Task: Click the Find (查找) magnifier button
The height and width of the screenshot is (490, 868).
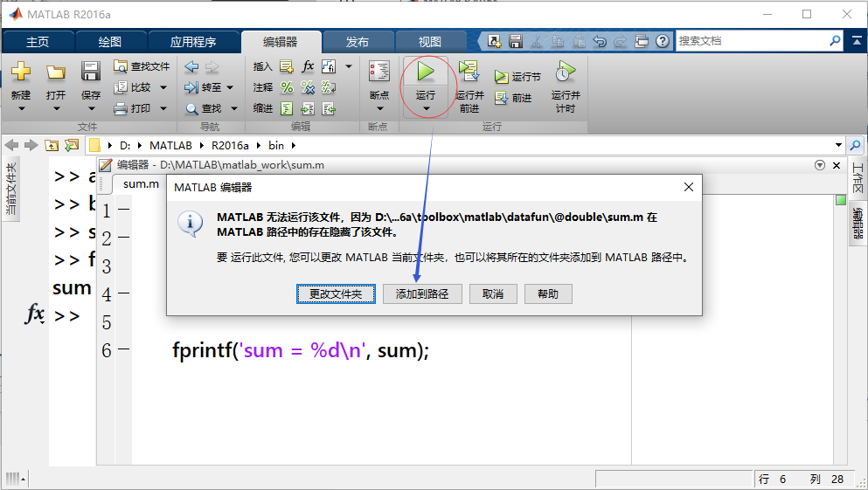Action: [x=203, y=108]
